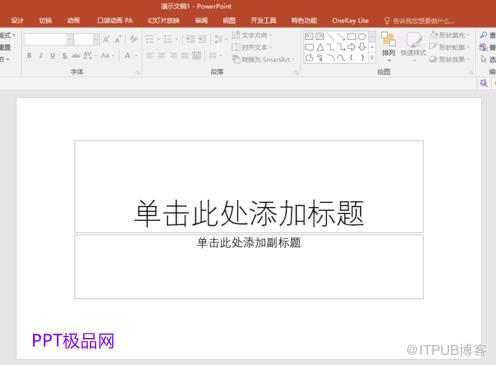Choose the right arrow shape
This screenshot has width=496, height=365.
351,47
